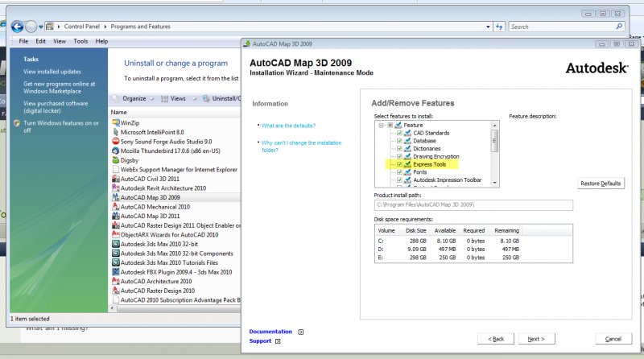Image resolution: width=644 pixels, height=359 pixels.
Task: Open the File menu
Action: (23, 41)
